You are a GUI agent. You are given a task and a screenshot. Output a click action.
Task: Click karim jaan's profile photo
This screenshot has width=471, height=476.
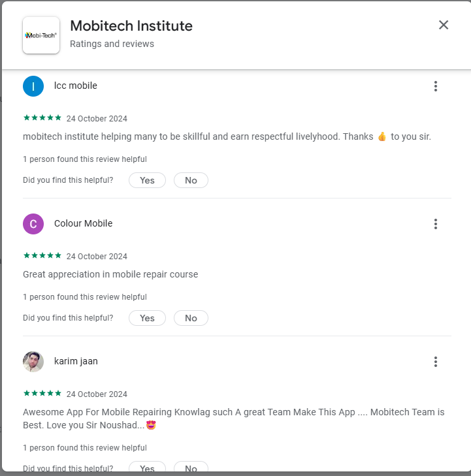coord(33,362)
